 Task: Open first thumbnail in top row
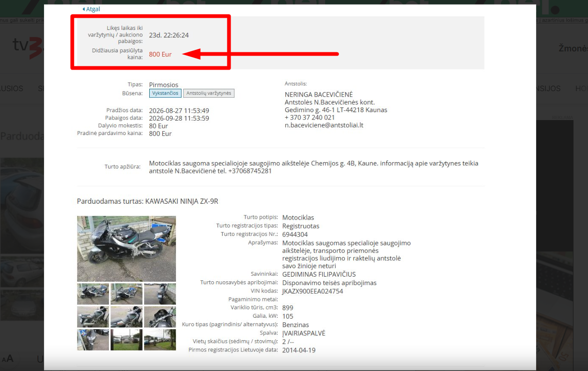pyautogui.click(x=93, y=294)
